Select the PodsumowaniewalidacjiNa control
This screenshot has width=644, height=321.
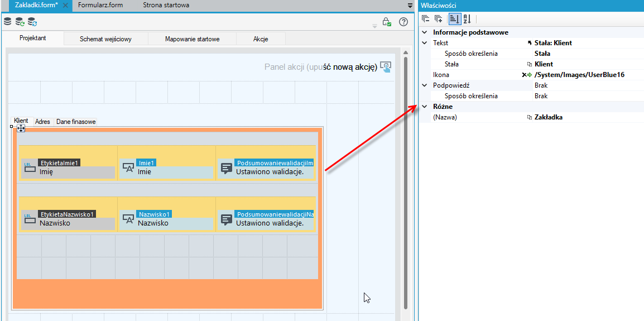[266, 219]
